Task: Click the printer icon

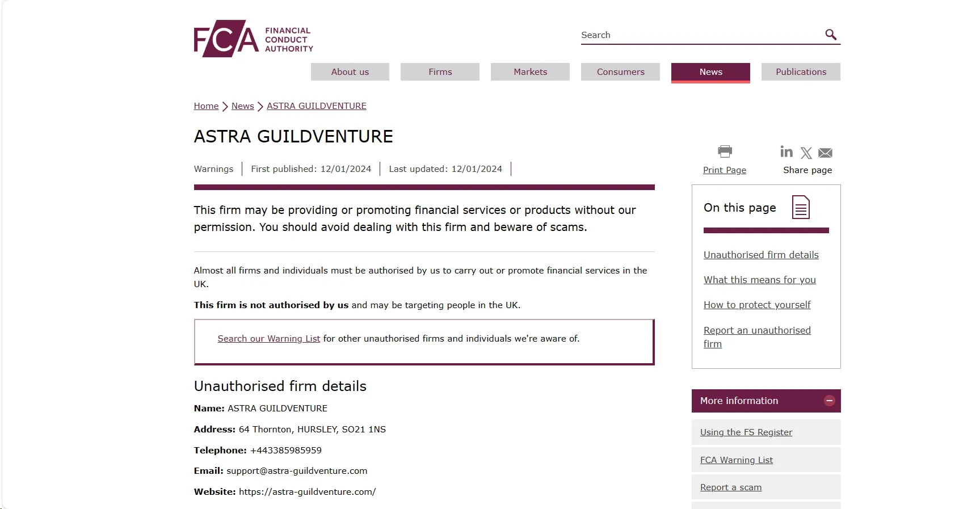Action: 725,152
